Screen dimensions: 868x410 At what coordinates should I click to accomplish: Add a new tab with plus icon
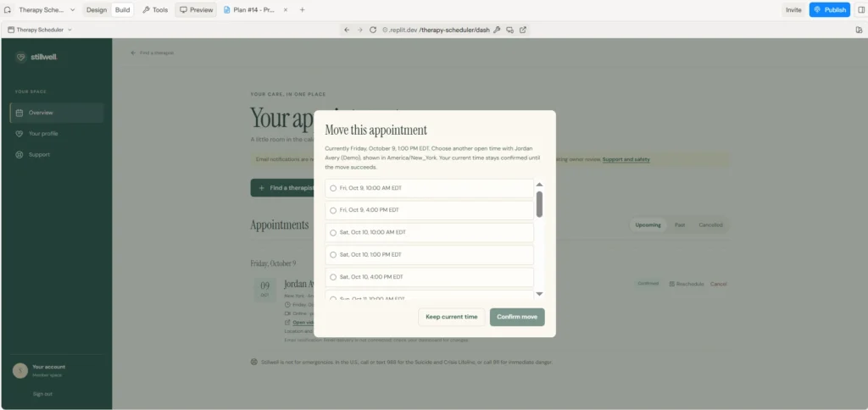pyautogui.click(x=303, y=10)
